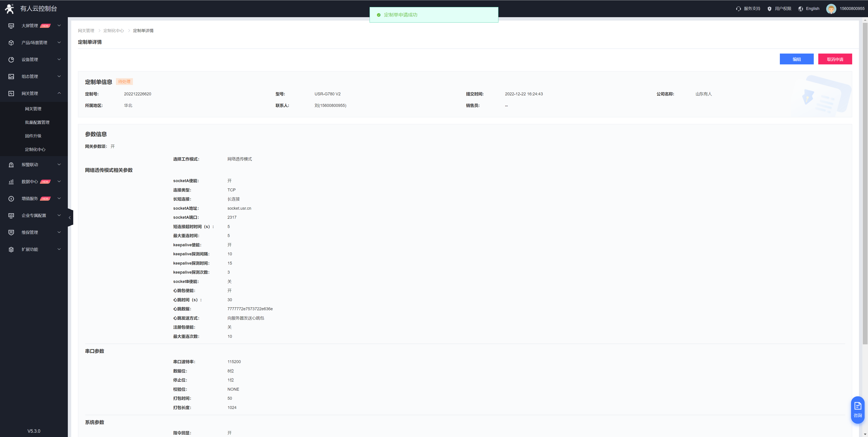
Task: Click the 定制号 value 202212226620
Action: 137,94
